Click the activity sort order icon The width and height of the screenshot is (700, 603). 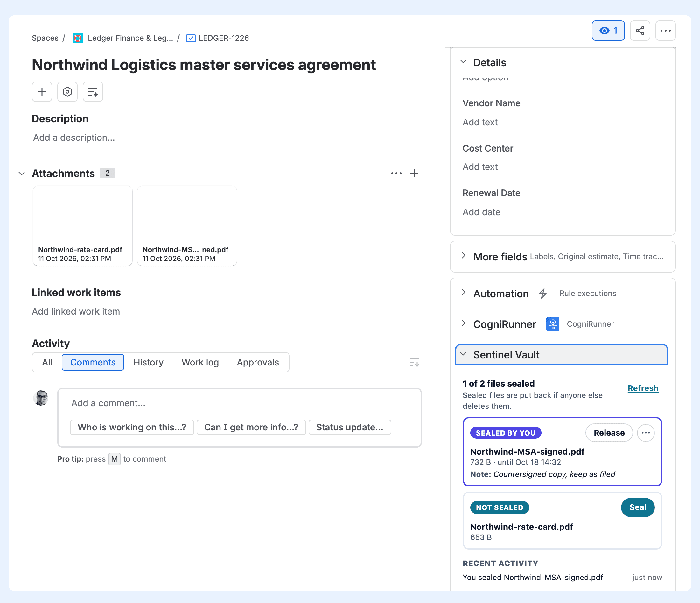click(414, 363)
